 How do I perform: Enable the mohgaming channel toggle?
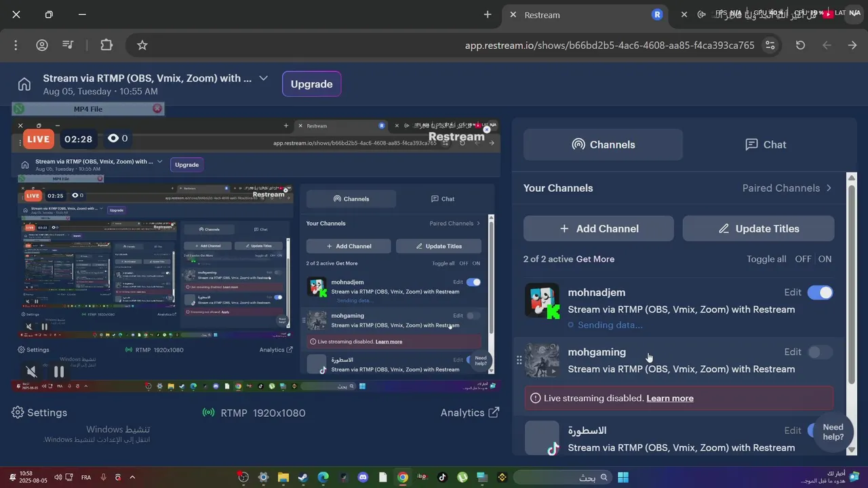click(820, 352)
